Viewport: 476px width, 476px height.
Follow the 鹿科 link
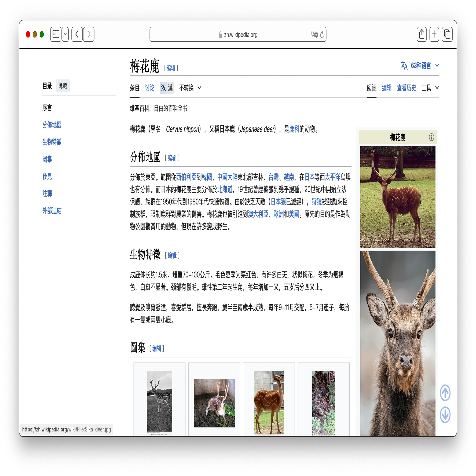pos(294,129)
